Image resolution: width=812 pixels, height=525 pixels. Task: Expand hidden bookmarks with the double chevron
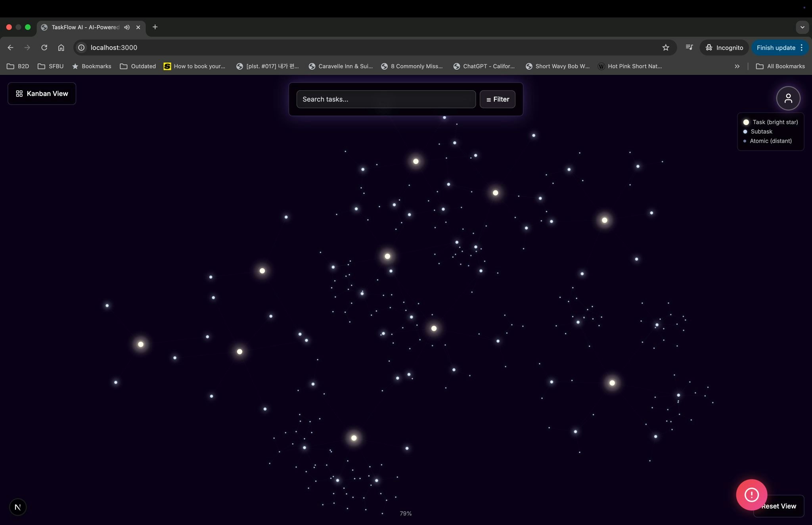(x=737, y=66)
